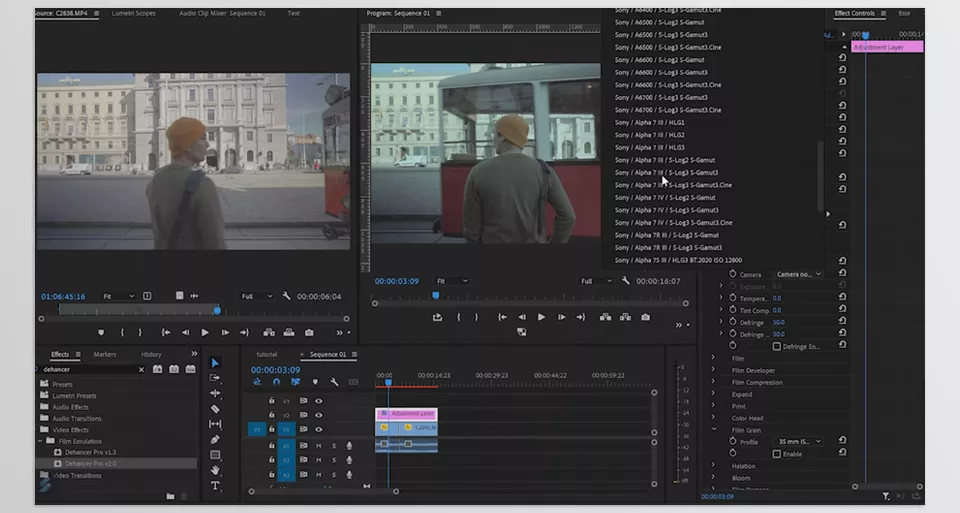960x513 pixels.
Task: Open Program monitor Fit zoom dropdown
Action: point(452,280)
